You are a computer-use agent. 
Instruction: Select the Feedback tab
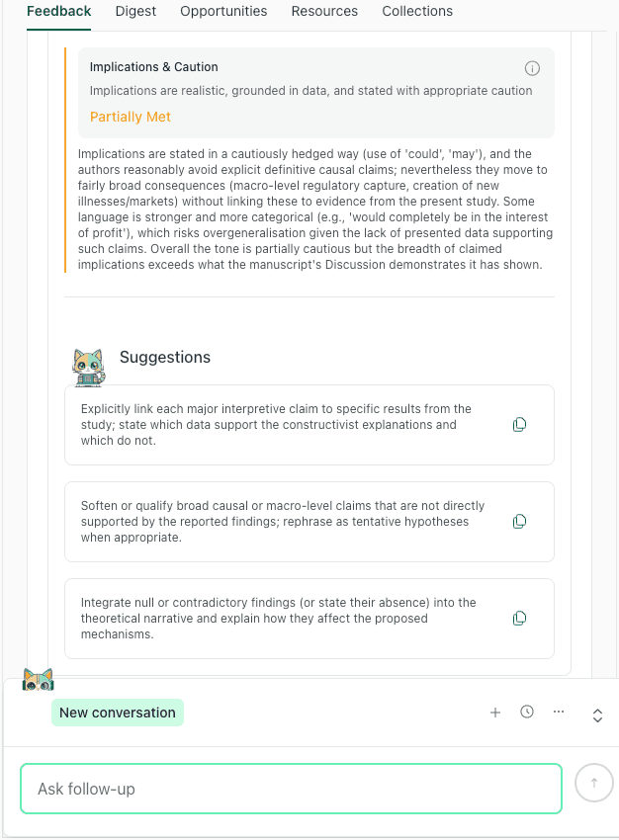[x=58, y=11]
